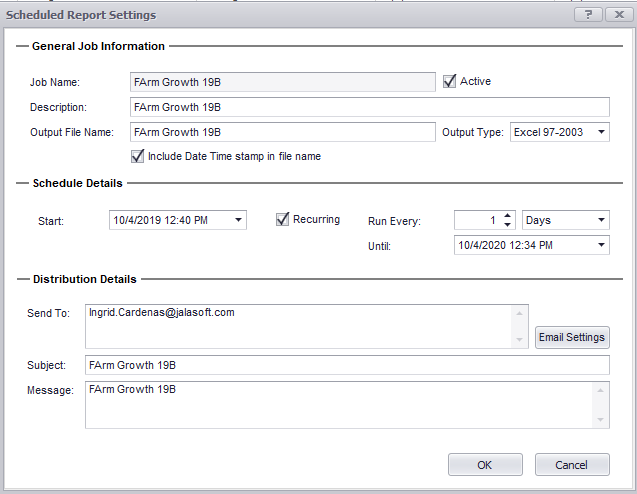Viewport: 637px width, 494px height.
Task: Open the Days interval unit dropdown
Action: (x=600, y=220)
